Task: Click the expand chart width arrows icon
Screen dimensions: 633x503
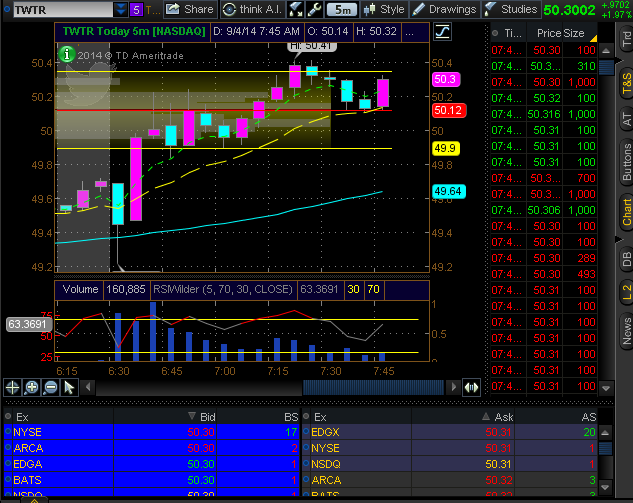Action: coord(471,388)
